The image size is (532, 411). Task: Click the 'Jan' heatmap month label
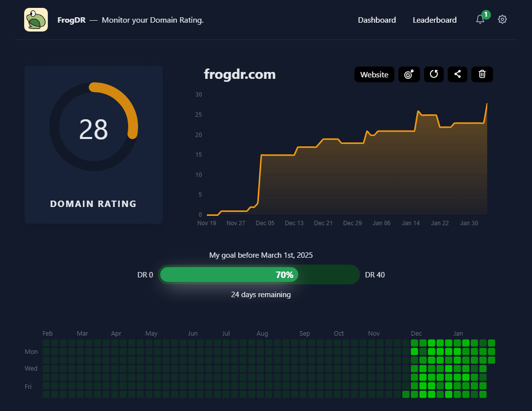458,333
